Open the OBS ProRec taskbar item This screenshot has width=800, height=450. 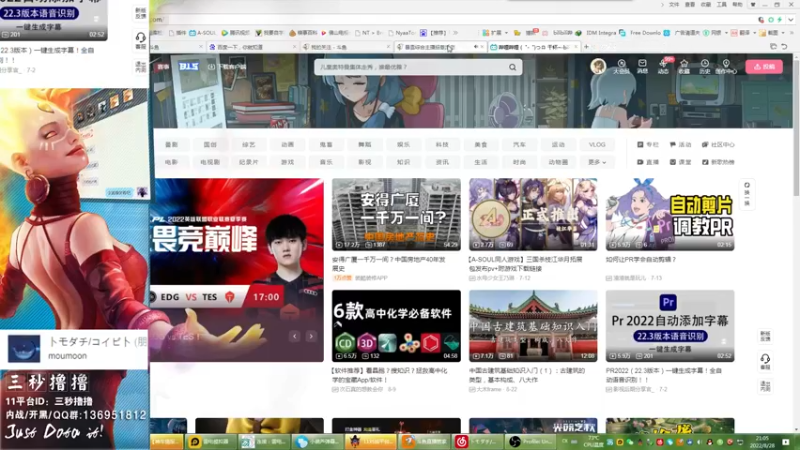pos(531,441)
